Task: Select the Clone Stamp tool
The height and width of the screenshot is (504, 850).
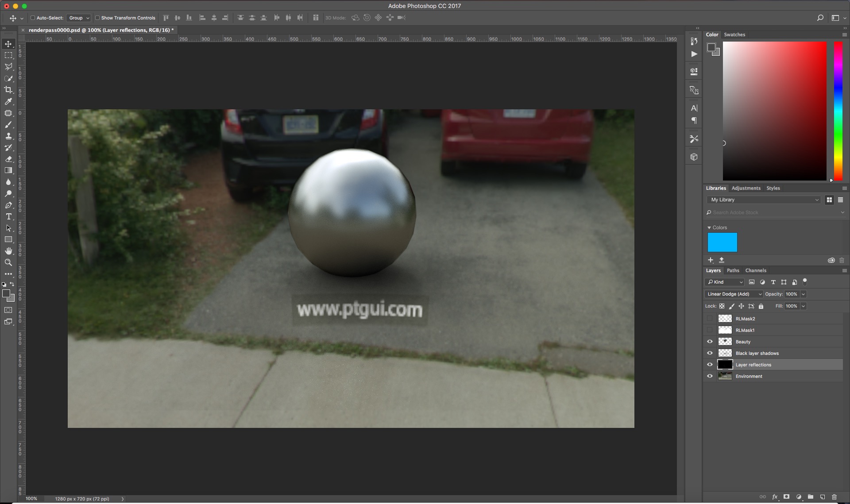Action: (x=8, y=136)
